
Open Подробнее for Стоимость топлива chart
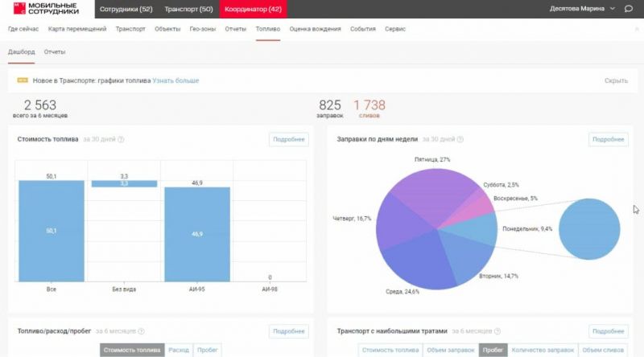point(288,139)
